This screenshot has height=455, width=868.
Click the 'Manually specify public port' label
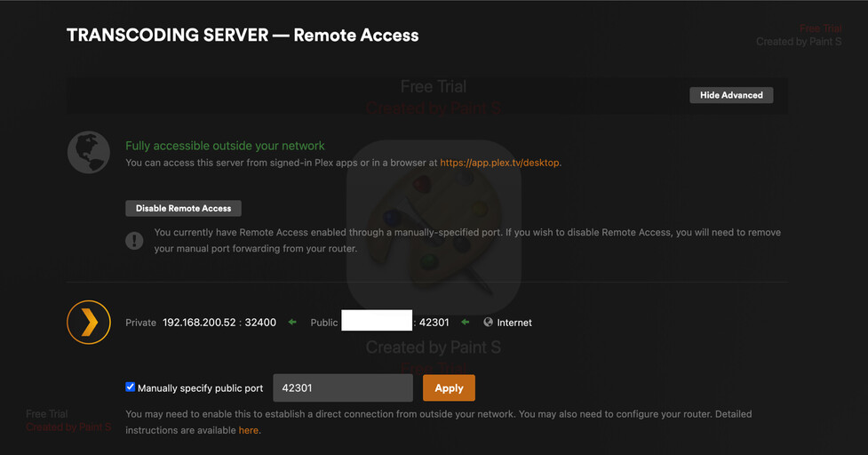(201, 388)
